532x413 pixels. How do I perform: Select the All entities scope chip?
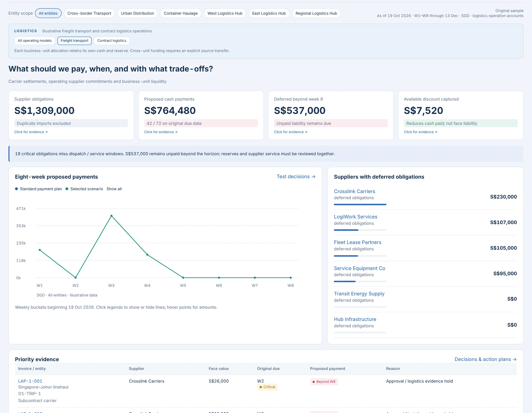coord(48,13)
